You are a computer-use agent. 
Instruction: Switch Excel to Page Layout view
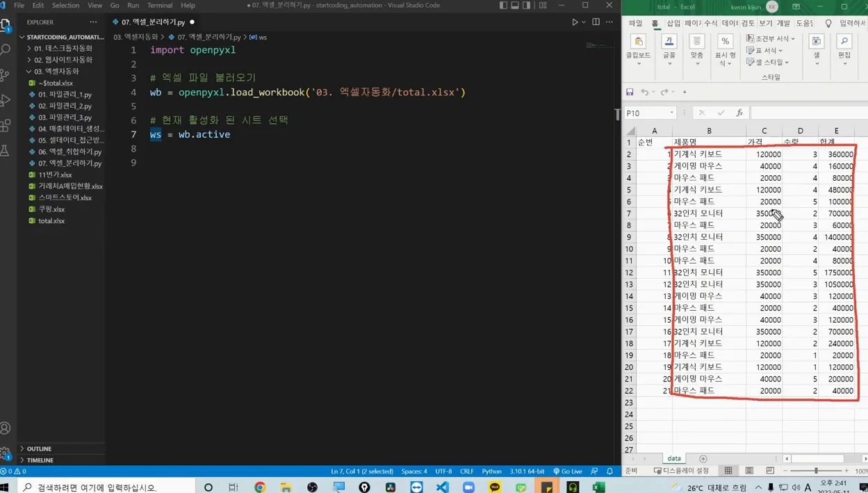749,471
